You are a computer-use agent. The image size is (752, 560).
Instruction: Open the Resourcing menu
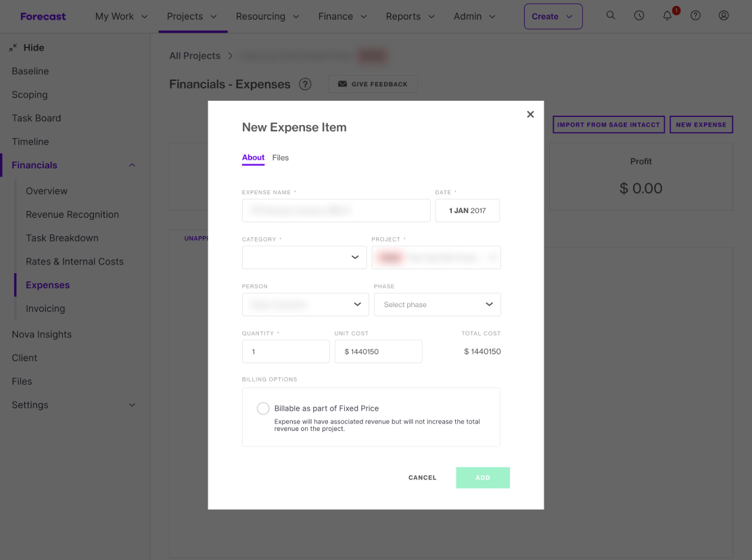coord(268,16)
